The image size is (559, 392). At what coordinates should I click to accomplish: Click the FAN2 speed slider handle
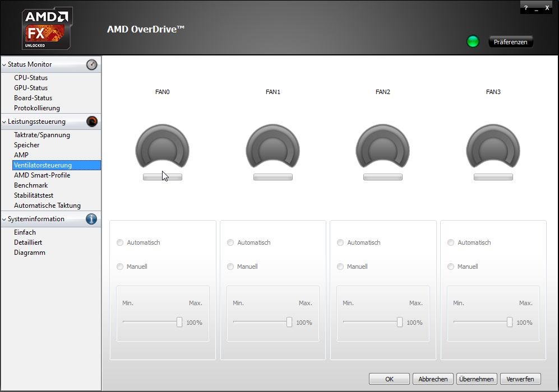click(400, 322)
